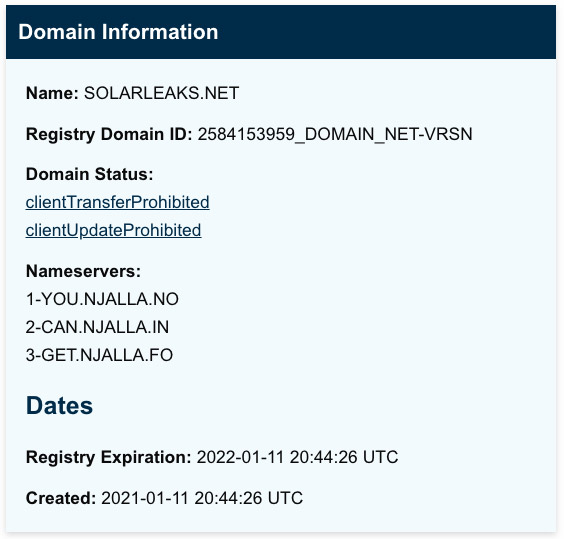Click nameserver 2-CAN.NJALLA.IN
Image resolution: width=564 pixels, height=539 pixels.
97,327
